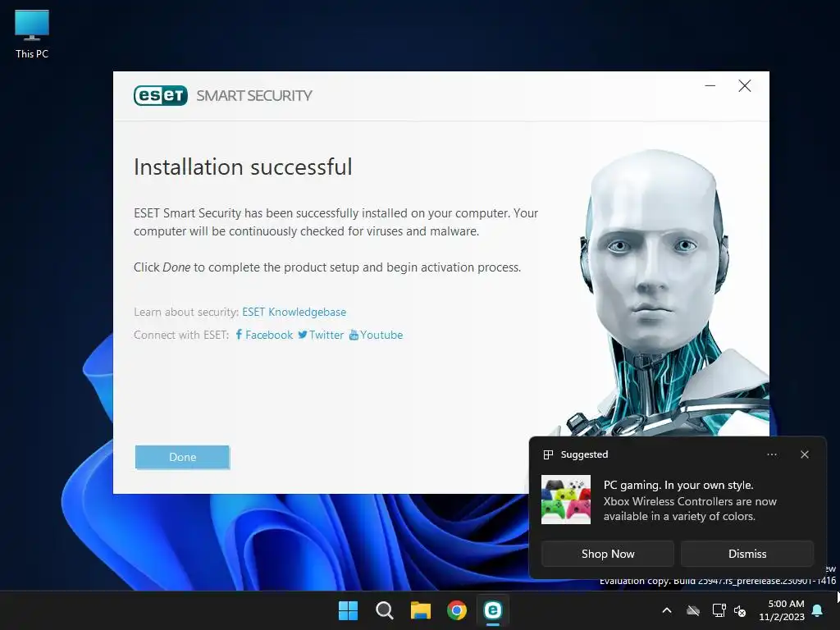Close the Suggested notification with X
This screenshot has width=840, height=630.
805,454
